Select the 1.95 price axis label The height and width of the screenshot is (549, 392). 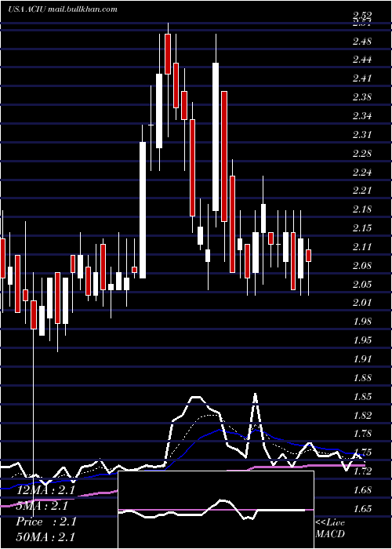pyautogui.click(x=361, y=340)
